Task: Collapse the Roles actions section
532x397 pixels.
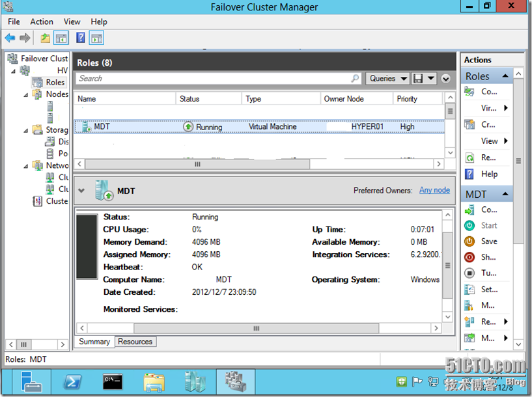Action: [505, 76]
